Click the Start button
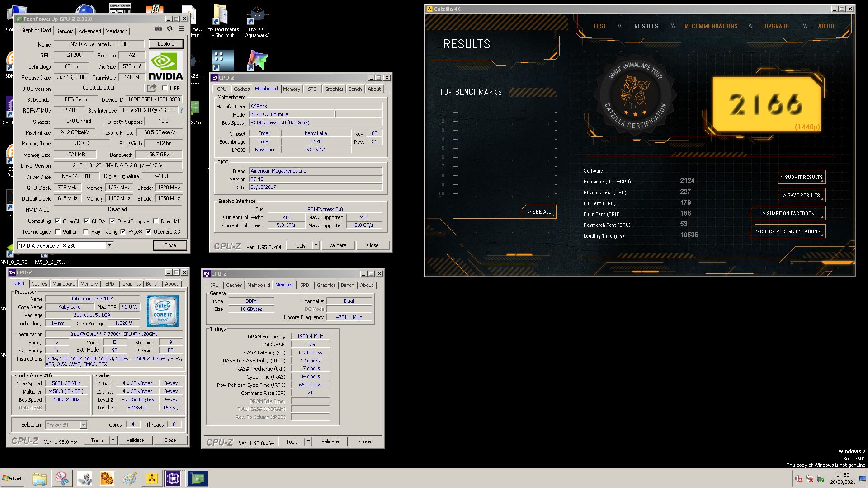This screenshot has height=488, width=868. pos(12,479)
